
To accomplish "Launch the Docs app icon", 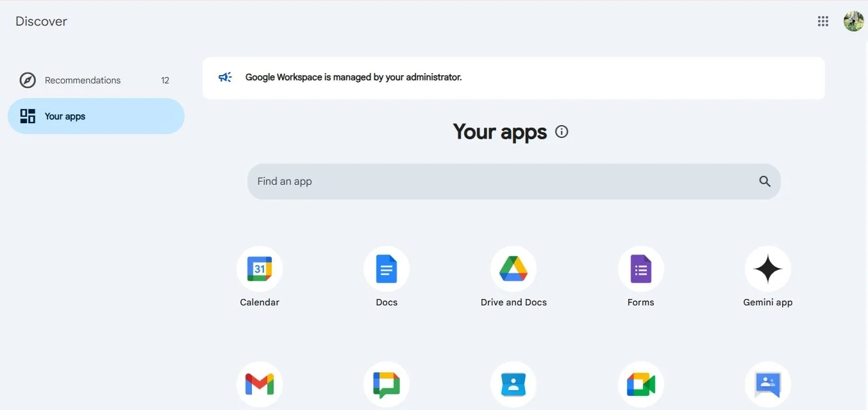I will pyautogui.click(x=387, y=269).
